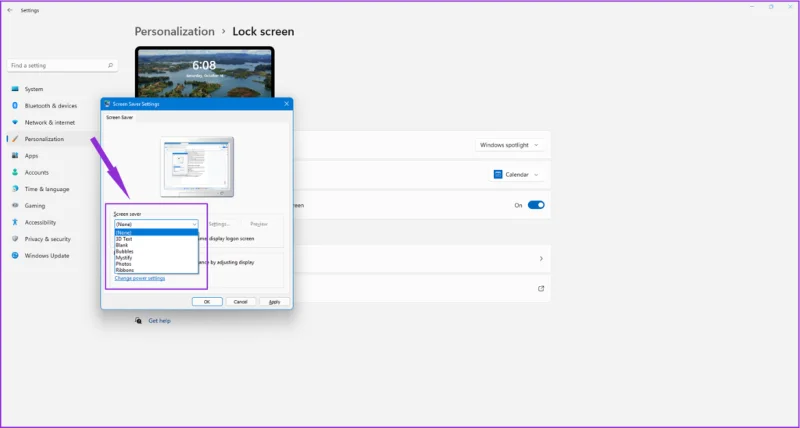Choose Blank from the screen saver list
The height and width of the screenshot is (428, 800).
(156, 245)
